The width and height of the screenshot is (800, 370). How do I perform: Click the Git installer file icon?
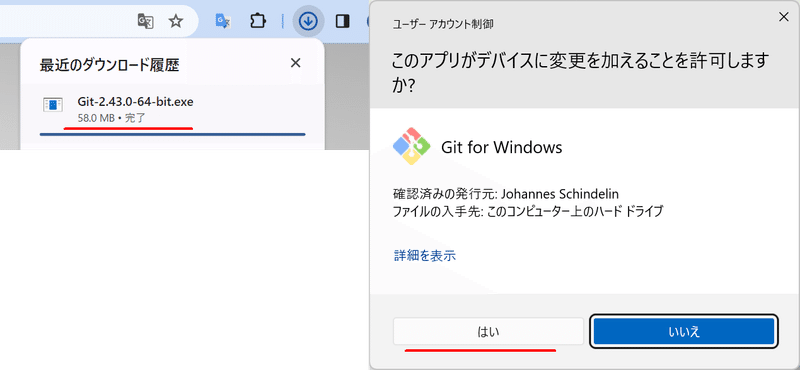53,104
